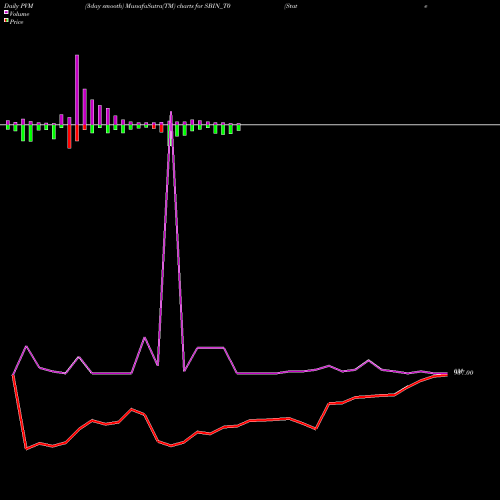Click the longest red price bar below baseline
This screenshot has width=500, height=500.
[69, 136]
